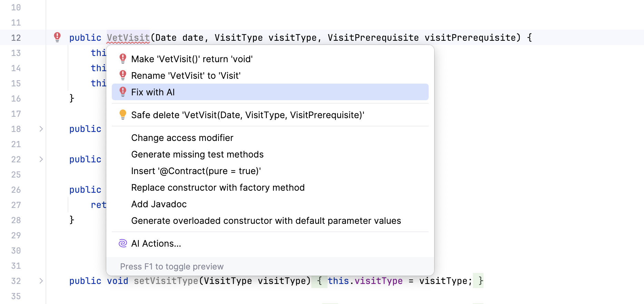Click the error bulb beside 'Make VetVisit() return void'
Screen dimensions: 644x304
pos(123,58)
